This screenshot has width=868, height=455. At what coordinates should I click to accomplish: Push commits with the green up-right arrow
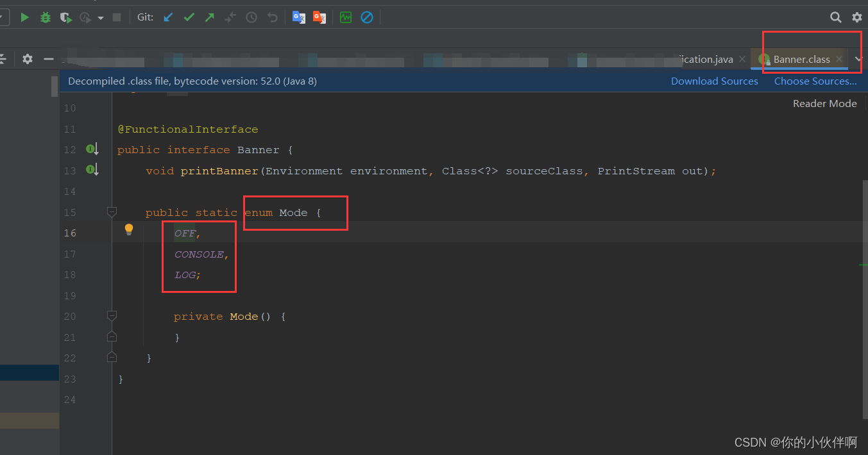coord(210,17)
